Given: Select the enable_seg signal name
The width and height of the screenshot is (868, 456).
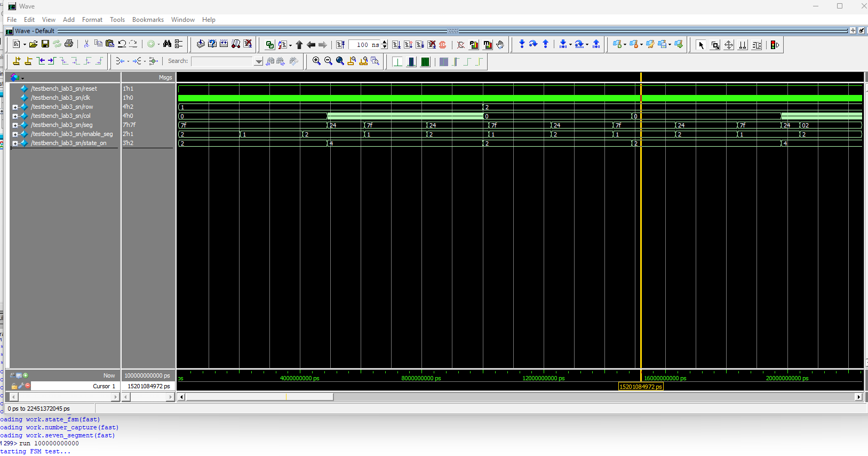Looking at the screenshot, I should tap(71, 134).
